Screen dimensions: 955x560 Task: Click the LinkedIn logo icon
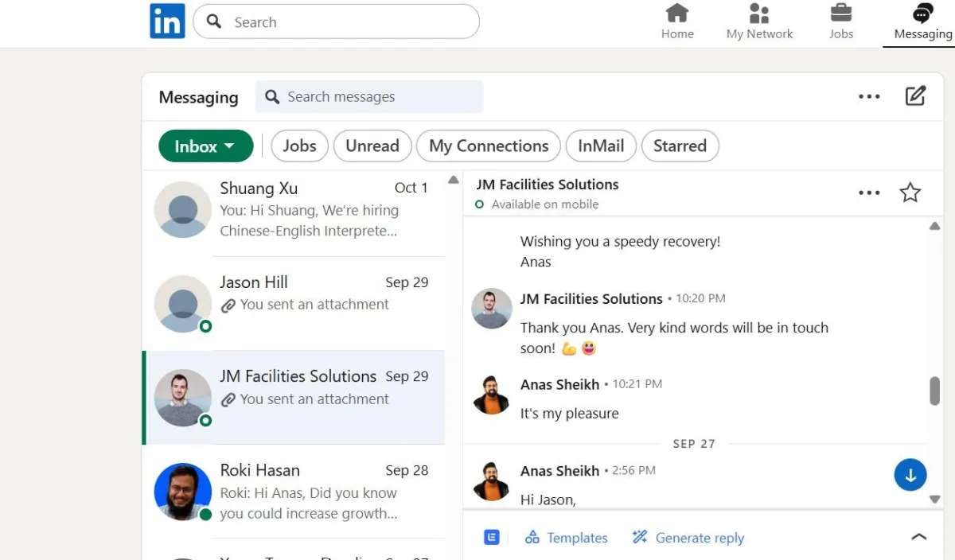coord(167,21)
